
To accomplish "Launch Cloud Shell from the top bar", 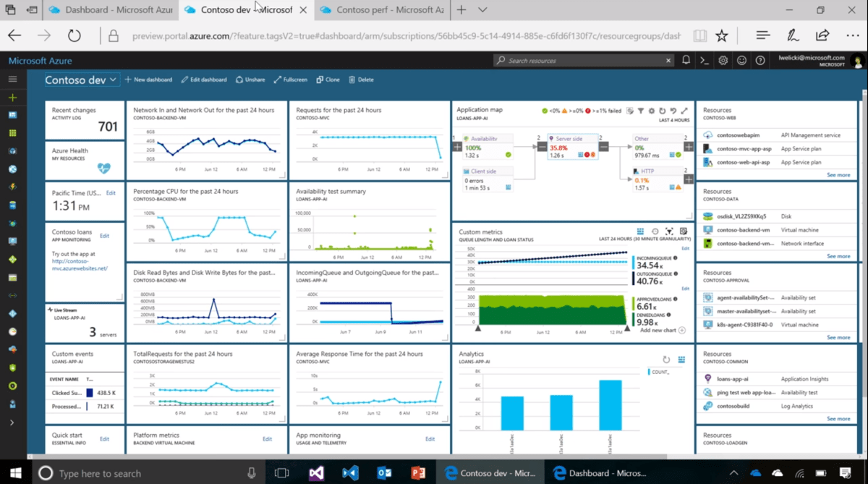I will pyautogui.click(x=705, y=61).
